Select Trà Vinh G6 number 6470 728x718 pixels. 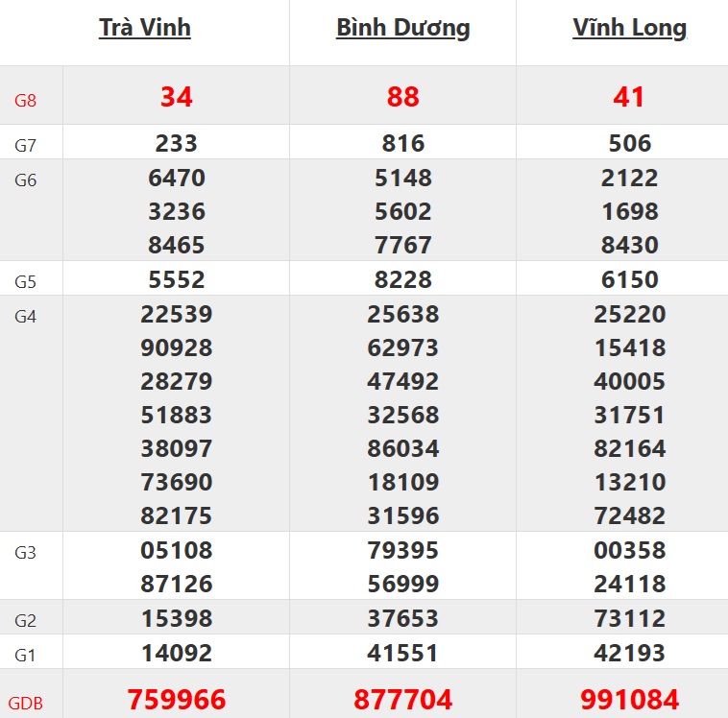[x=177, y=178]
